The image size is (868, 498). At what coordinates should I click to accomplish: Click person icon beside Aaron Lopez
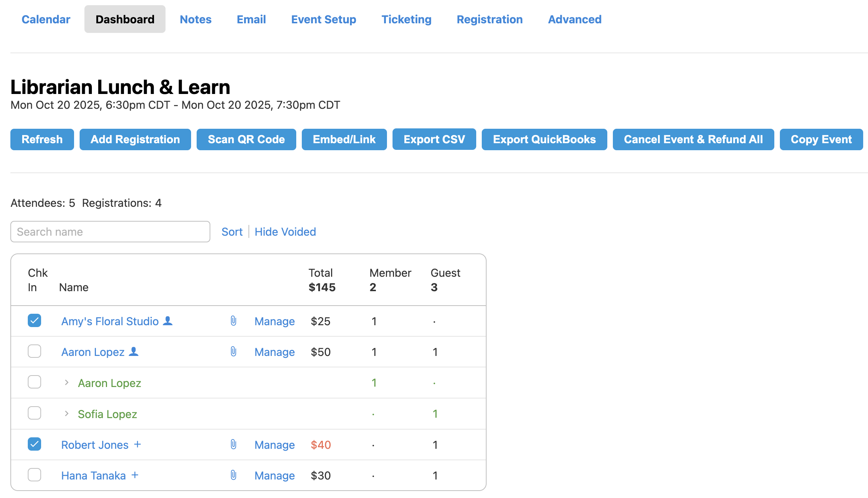click(x=134, y=351)
